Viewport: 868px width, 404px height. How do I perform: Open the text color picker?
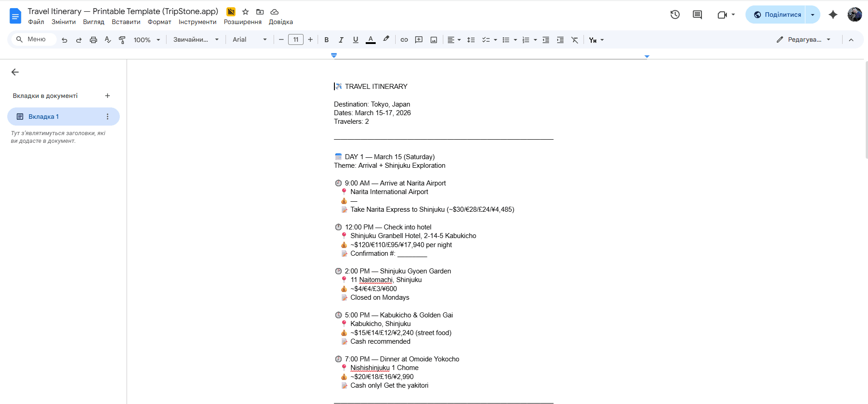click(371, 40)
